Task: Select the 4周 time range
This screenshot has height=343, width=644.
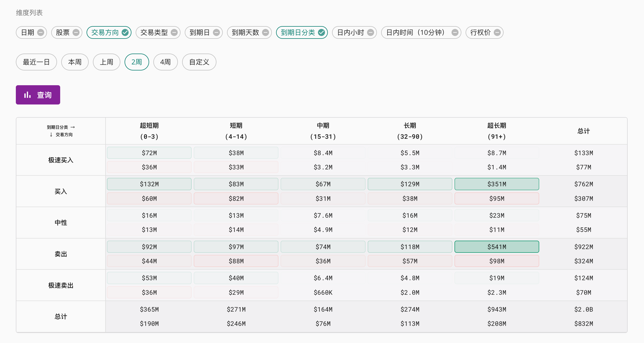Action: pyautogui.click(x=165, y=62)
